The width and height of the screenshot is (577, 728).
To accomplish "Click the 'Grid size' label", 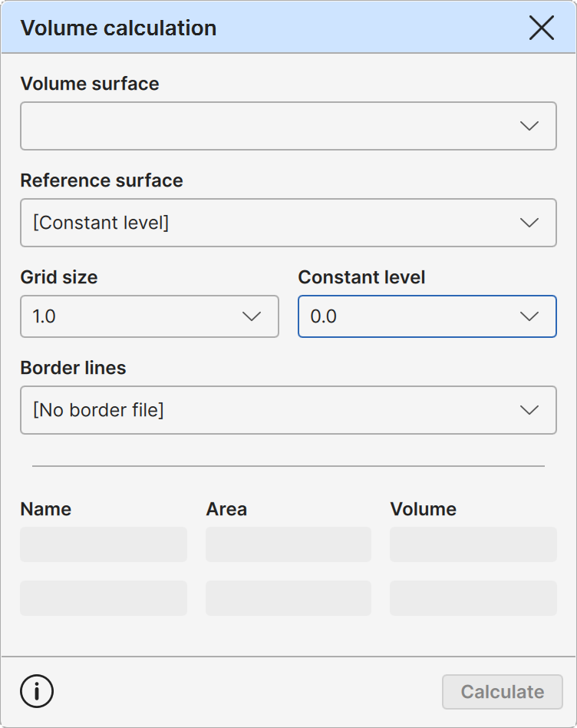I will point(59,277).
